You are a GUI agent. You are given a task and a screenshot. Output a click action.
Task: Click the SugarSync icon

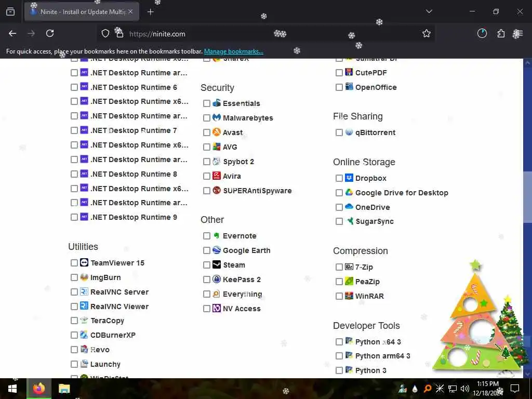(x=350, y=221)
